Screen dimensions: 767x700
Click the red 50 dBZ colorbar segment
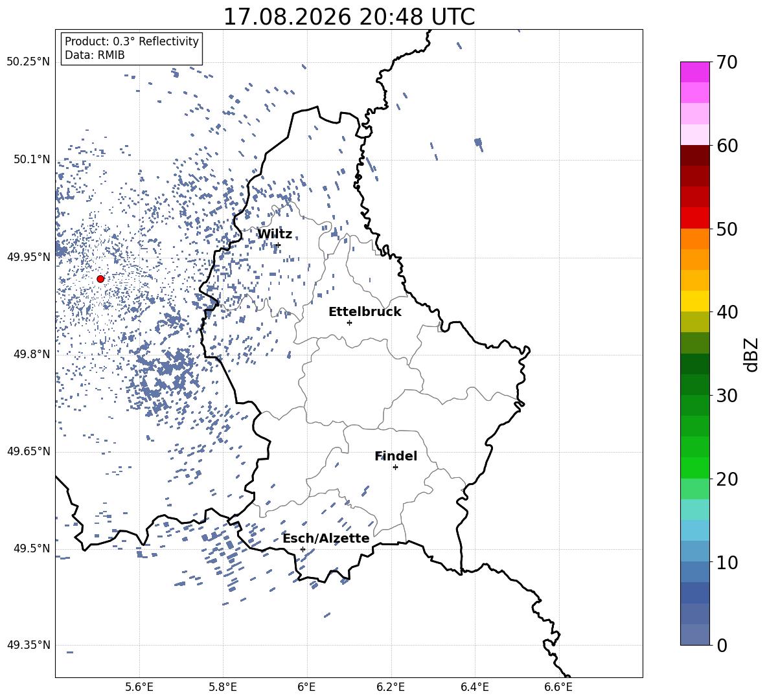(694, 218)
